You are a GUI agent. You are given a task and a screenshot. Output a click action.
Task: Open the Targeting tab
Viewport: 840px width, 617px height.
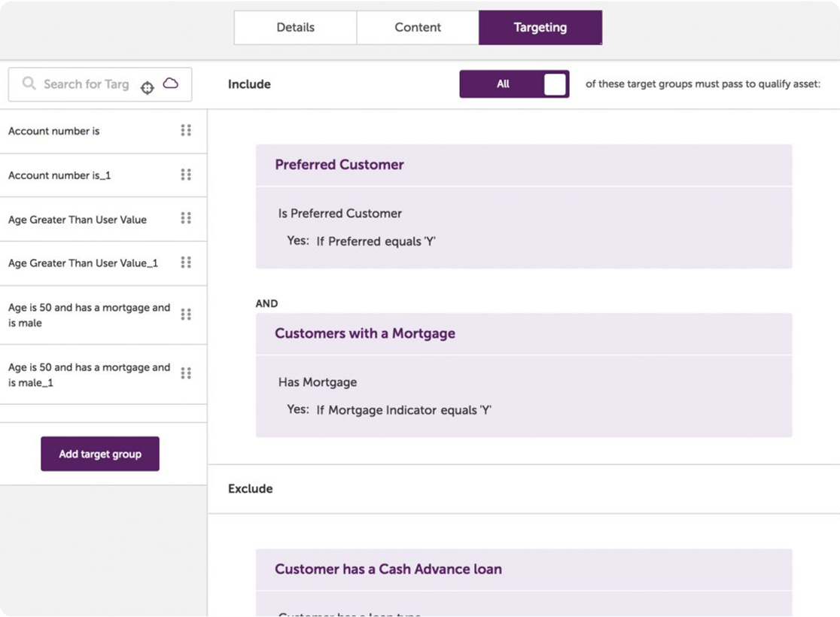click(x=540, y=27)
